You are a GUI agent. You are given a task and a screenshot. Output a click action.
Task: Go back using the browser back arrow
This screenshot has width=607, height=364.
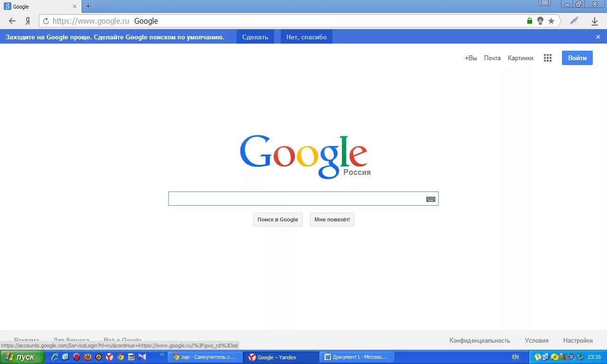coord(12,21)
